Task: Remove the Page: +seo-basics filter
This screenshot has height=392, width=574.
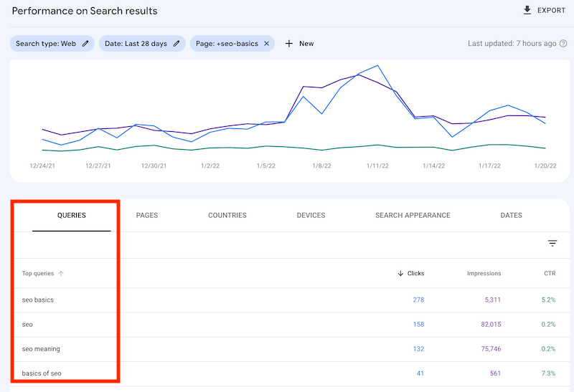Action: pos(266,44)
